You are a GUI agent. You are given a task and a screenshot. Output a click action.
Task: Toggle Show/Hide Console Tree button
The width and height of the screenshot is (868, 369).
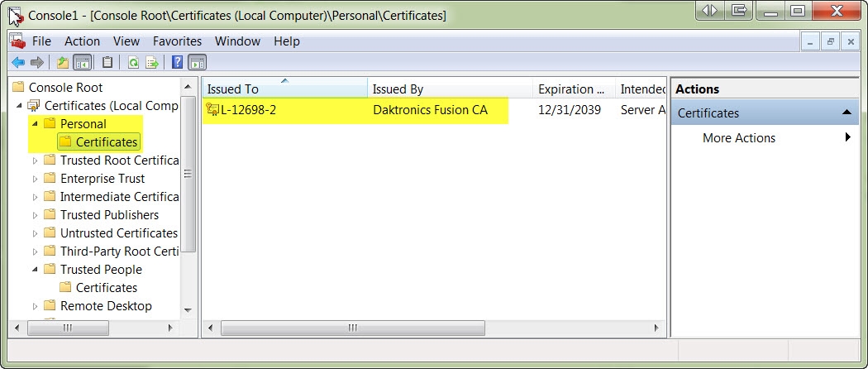[x=82, y=62]
